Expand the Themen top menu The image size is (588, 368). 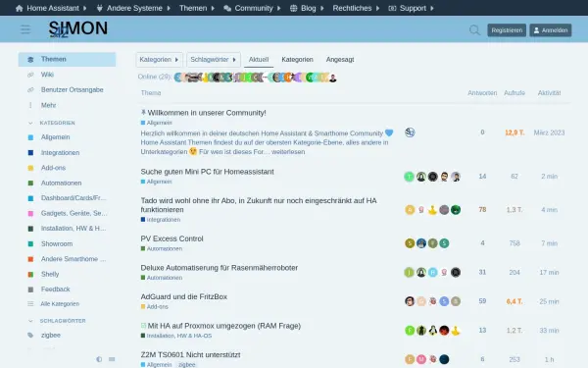[x=197, y=8]
